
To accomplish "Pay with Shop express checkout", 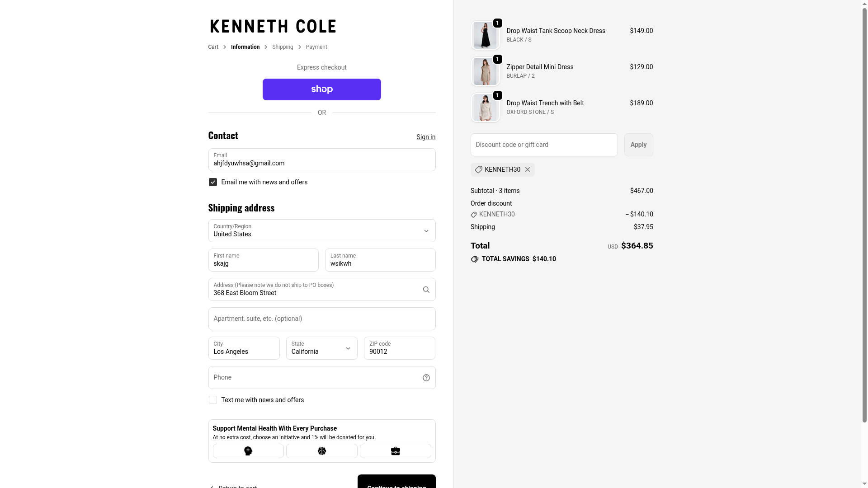I will coord(321,89).
